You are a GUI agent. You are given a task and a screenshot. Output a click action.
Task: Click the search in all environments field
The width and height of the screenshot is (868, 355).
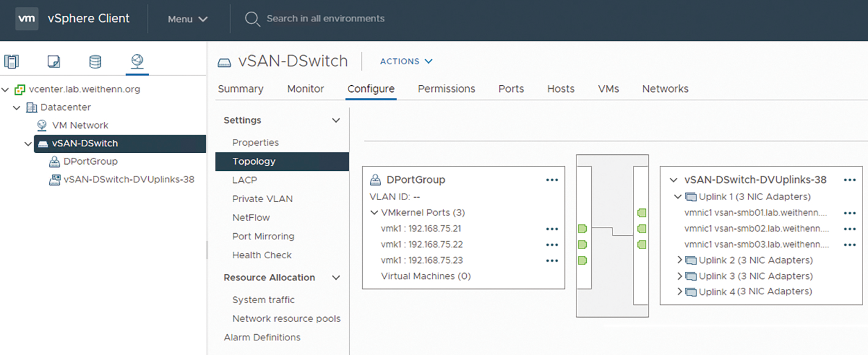(x=326, y=19)
